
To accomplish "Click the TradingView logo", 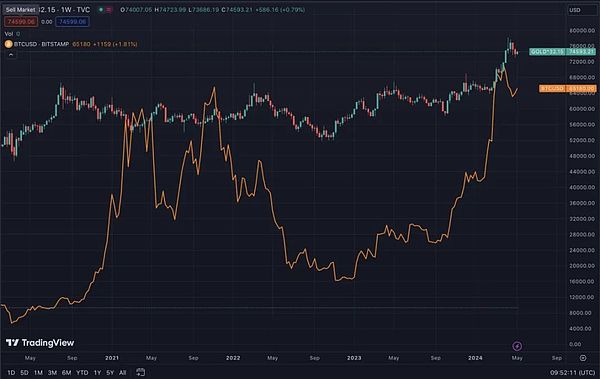I will tap(40, 343).
